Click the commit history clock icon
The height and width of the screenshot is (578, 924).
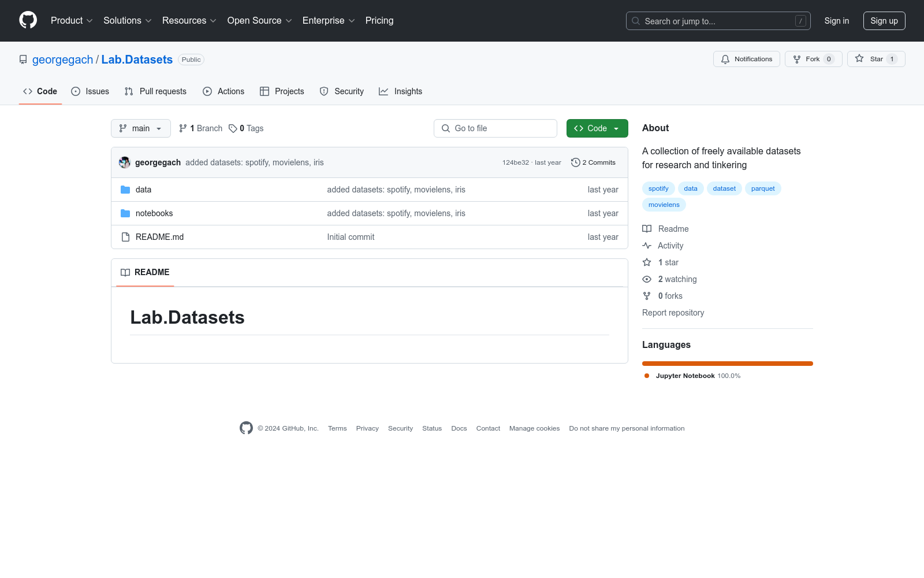pyautogui.click(x=575, y=162)
